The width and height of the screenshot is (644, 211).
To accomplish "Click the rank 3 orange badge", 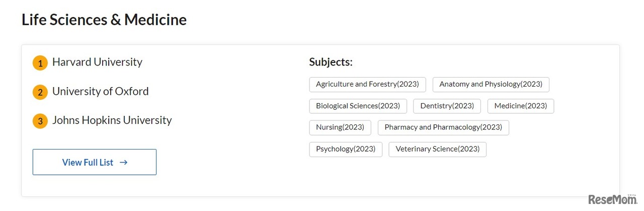I will point(40,121).
